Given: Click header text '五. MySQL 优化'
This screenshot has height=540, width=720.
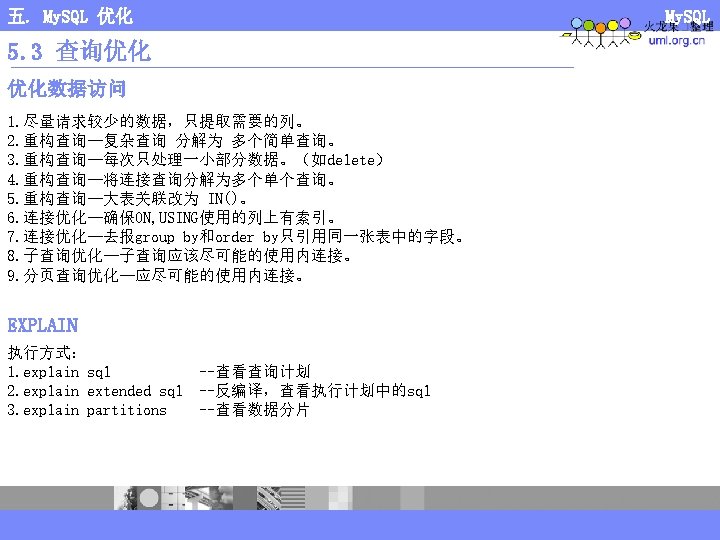Looking at the screenshot, I should pos(70,17).
